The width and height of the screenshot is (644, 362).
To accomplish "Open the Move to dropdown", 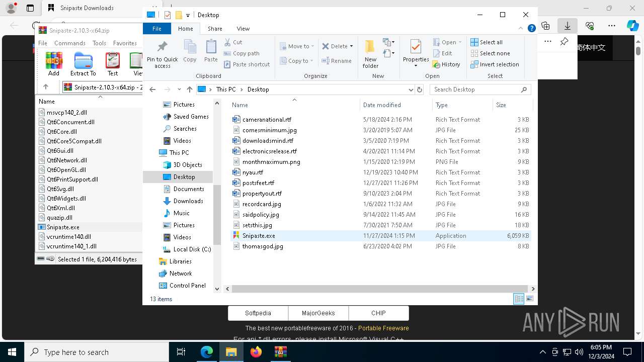I will [297, 46].
